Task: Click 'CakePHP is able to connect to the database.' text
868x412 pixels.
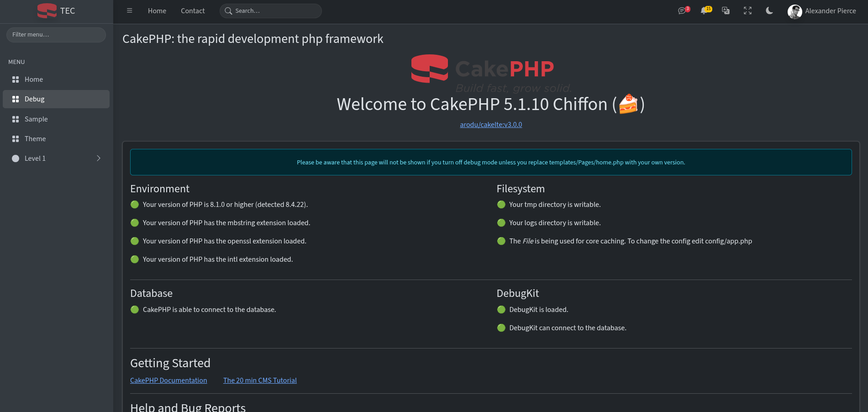Action: point(209,310)
